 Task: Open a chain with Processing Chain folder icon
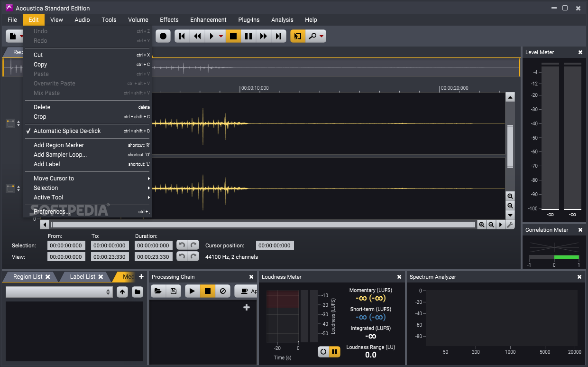[158, 292]
